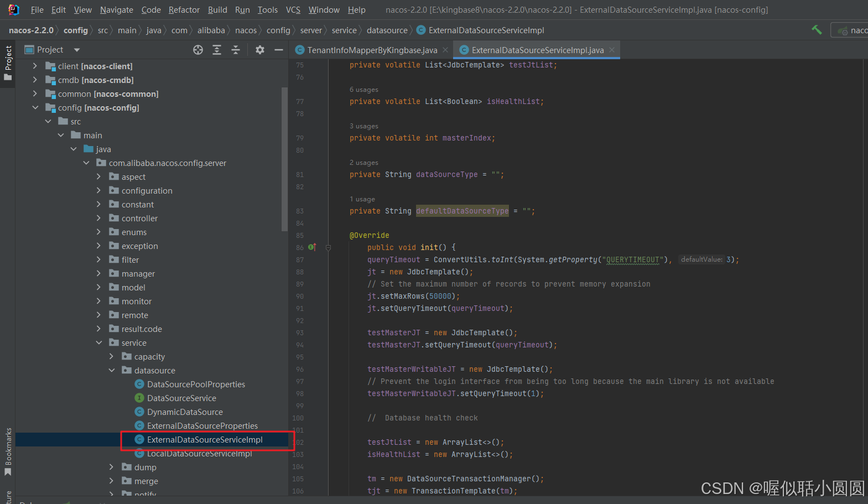Collapse the config [nacos-config] module
Image resolution: width=868 pixels, height=504 pixels.
pos(35,108)
